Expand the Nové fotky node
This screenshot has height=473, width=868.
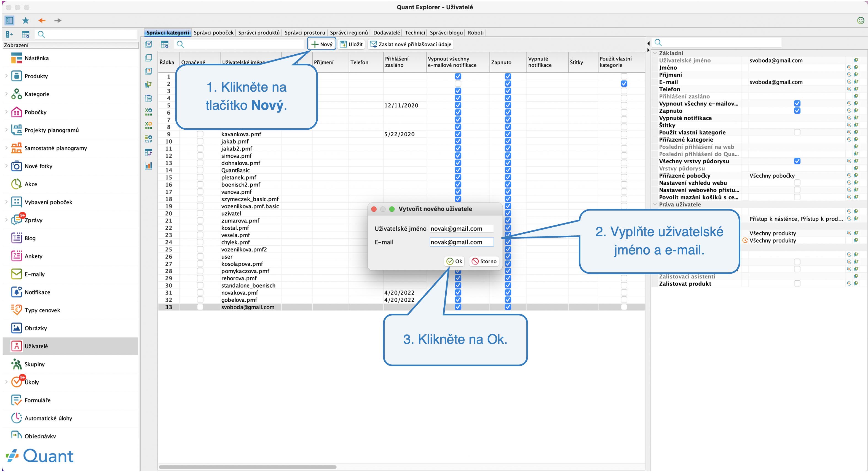[x=6, y=166]
